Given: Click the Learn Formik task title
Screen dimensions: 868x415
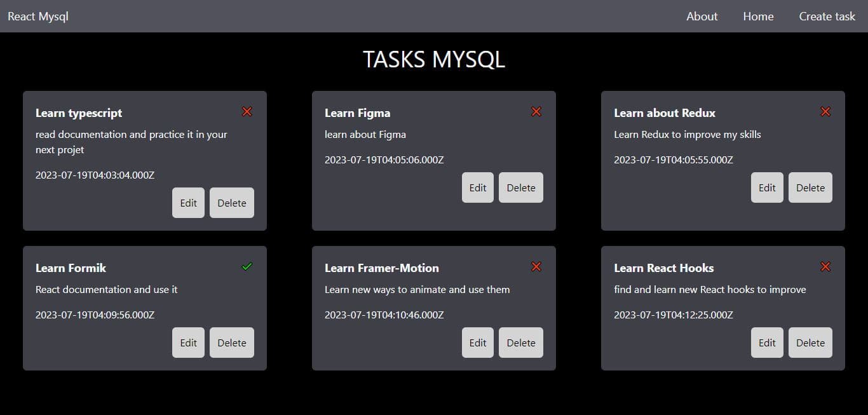Looking at the screenshot, I should point(71,268).
